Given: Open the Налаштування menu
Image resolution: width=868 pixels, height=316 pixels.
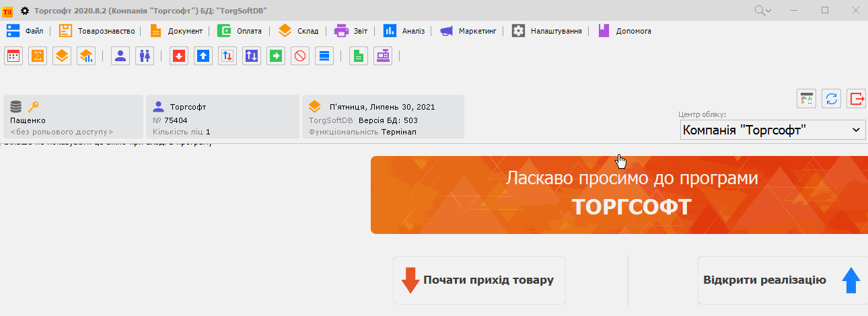Looking at the screenshot, I should (x=547, y=31).
